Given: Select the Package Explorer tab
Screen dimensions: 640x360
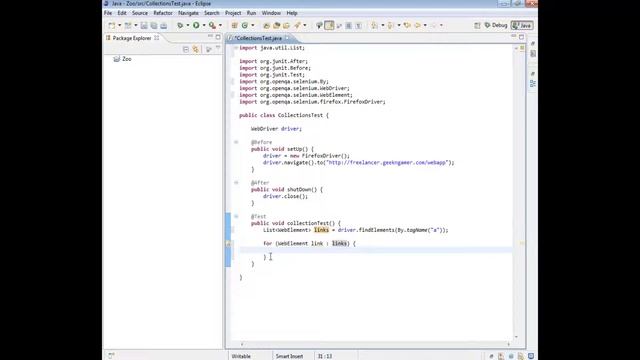Looking at the screenshot, I should coord(132,38).
